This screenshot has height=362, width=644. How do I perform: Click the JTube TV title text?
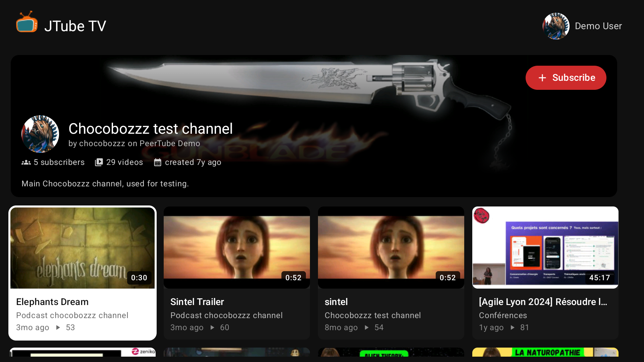tap(75, 26)
